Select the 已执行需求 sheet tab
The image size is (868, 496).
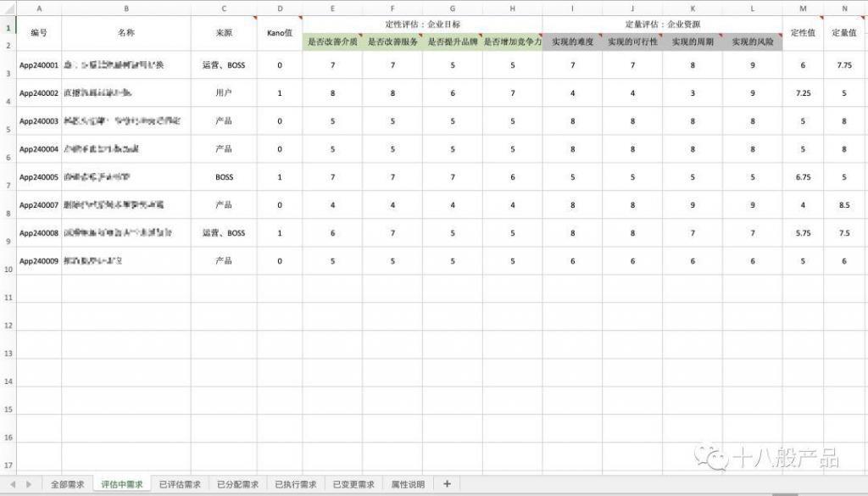(295, 484)
